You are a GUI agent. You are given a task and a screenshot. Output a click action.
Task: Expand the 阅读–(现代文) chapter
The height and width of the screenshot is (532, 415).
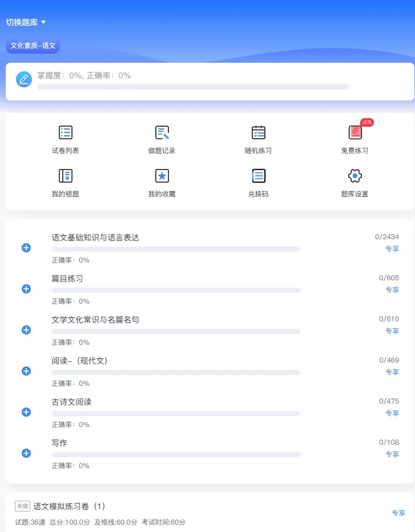(26, 371)
